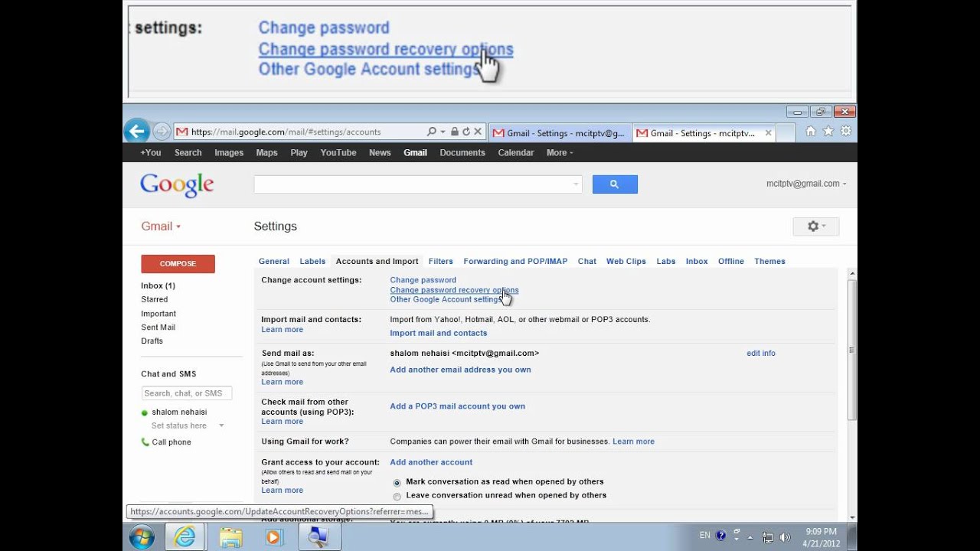980x551 pixels.
Task: Click the COMPOSE button
Action: [x=178, y=264]
